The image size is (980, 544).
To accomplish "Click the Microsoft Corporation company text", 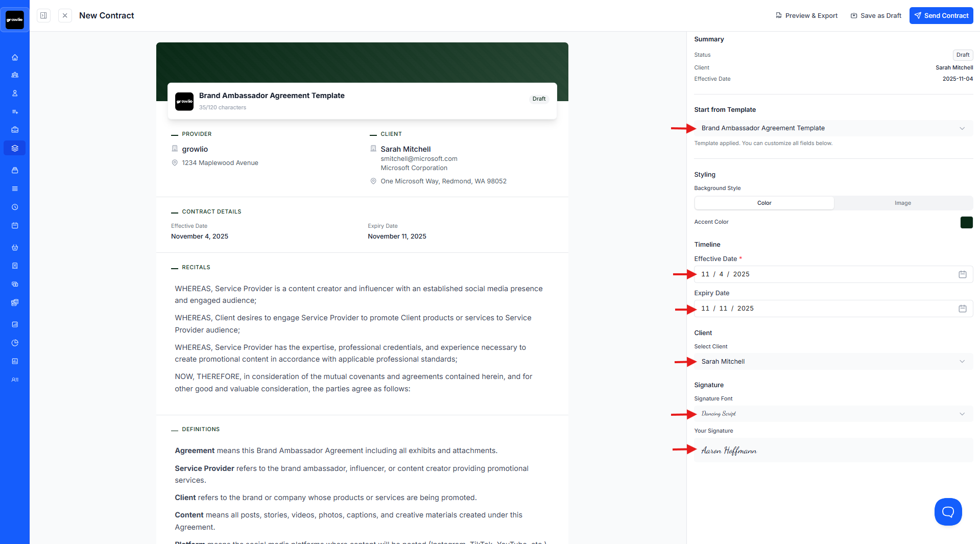I will [x=414, y=168].
